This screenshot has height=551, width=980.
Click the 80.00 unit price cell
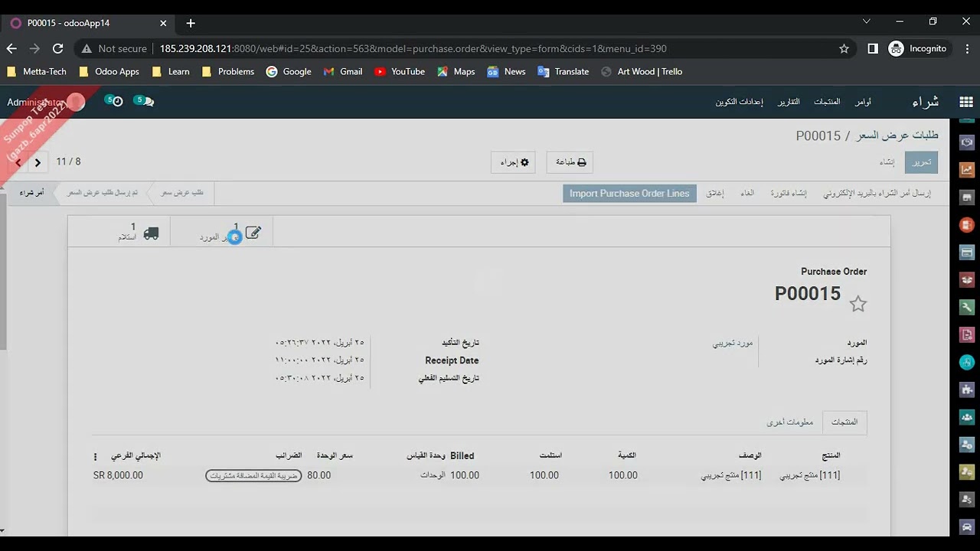(x=319, y=475)
